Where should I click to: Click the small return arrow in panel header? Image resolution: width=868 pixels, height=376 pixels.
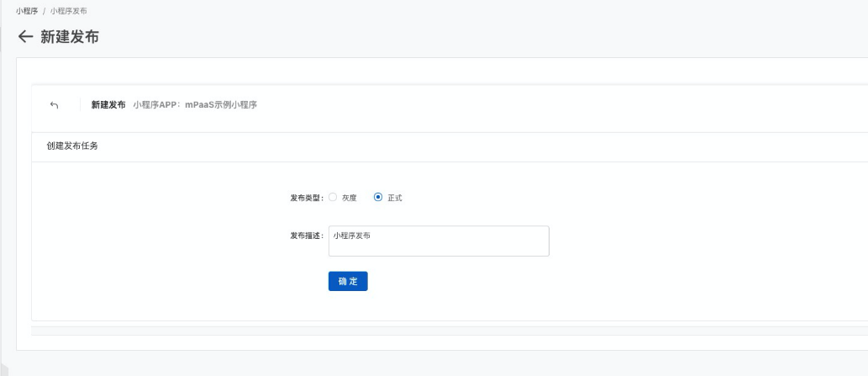[54, 104]
